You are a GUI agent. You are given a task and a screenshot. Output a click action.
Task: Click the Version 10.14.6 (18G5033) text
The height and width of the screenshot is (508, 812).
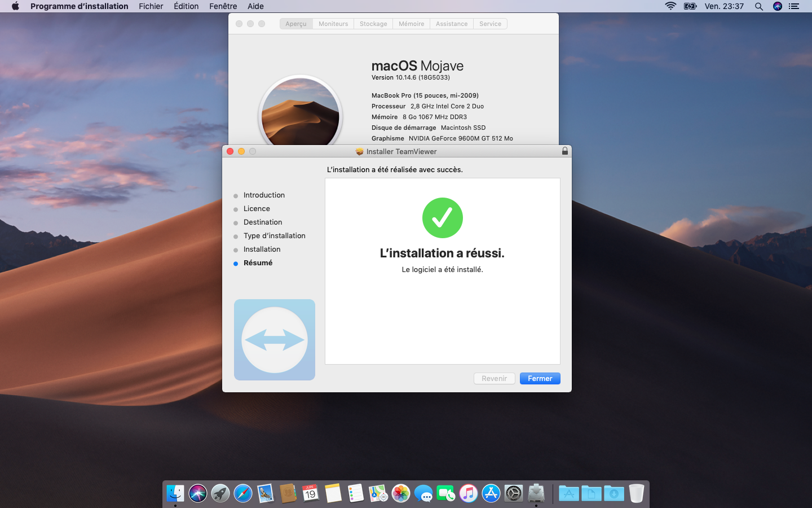(411, 78)
